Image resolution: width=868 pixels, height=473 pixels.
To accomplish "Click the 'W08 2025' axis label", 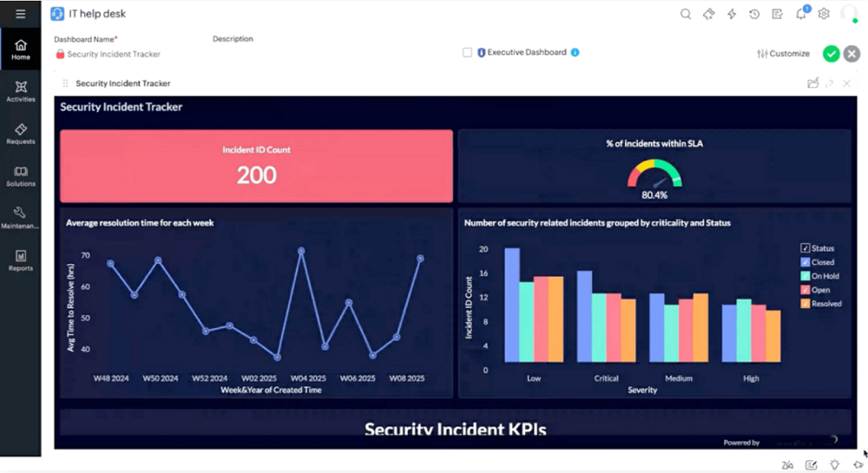I will tap(407, 378).
